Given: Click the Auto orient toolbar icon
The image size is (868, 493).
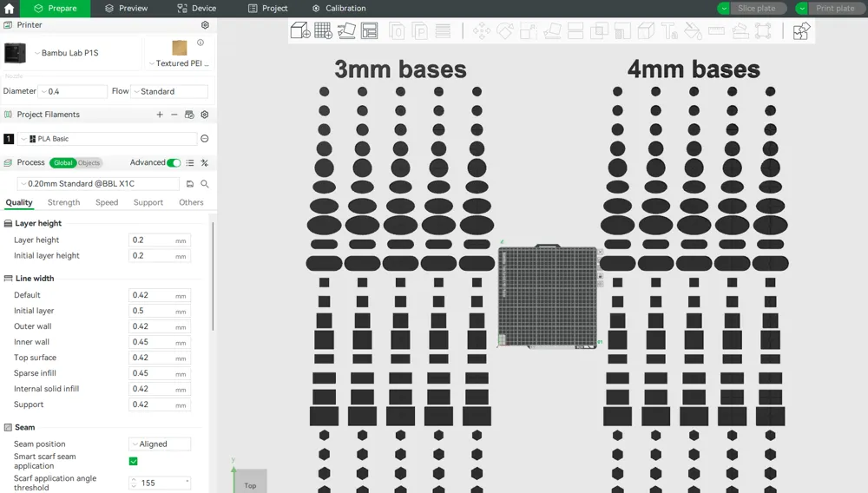Looking at the screenshot, I should [x=346, y=31].
